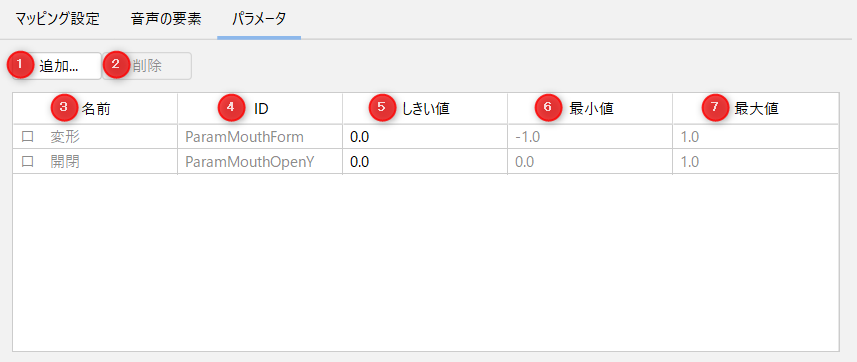Switch to the 音声の要素 tab
This screenshot has width=857, height=362.
click(x=166, y=19)
